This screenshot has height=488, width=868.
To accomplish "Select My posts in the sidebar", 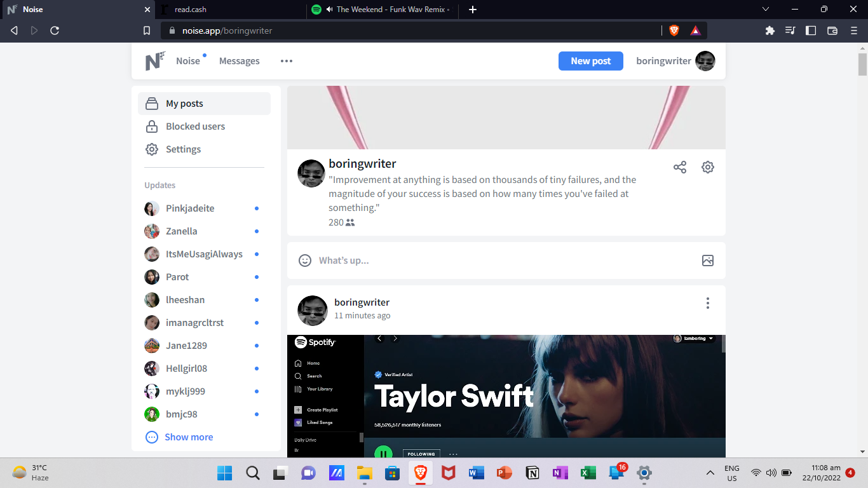I will point(204,104).
